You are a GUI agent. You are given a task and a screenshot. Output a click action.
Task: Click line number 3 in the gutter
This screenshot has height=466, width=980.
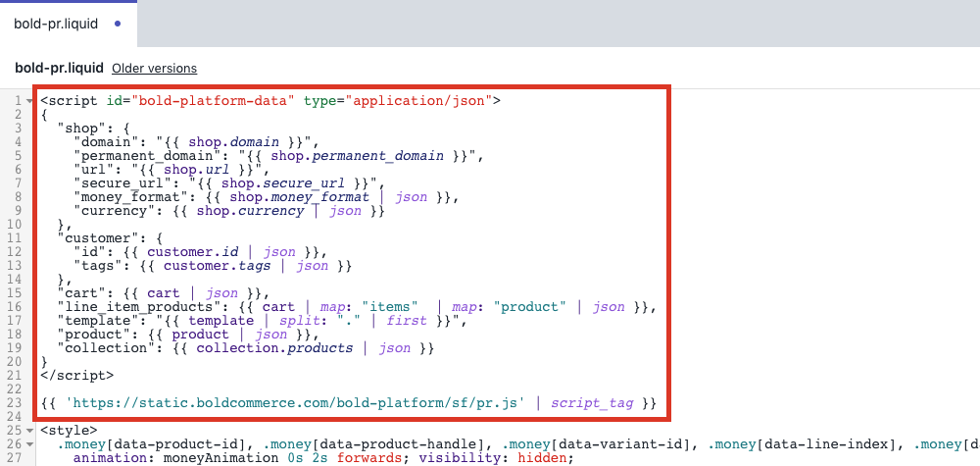[x=18, y=129]
